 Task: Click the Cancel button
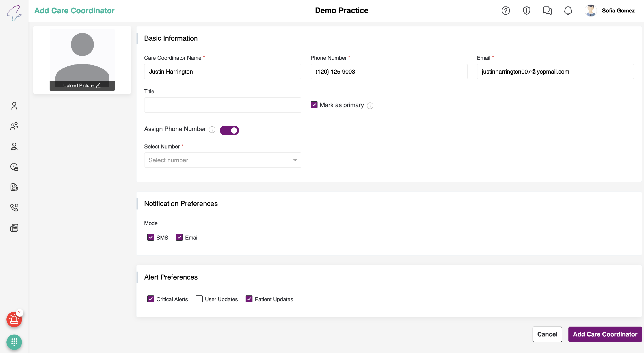click(x=547, y=334)
